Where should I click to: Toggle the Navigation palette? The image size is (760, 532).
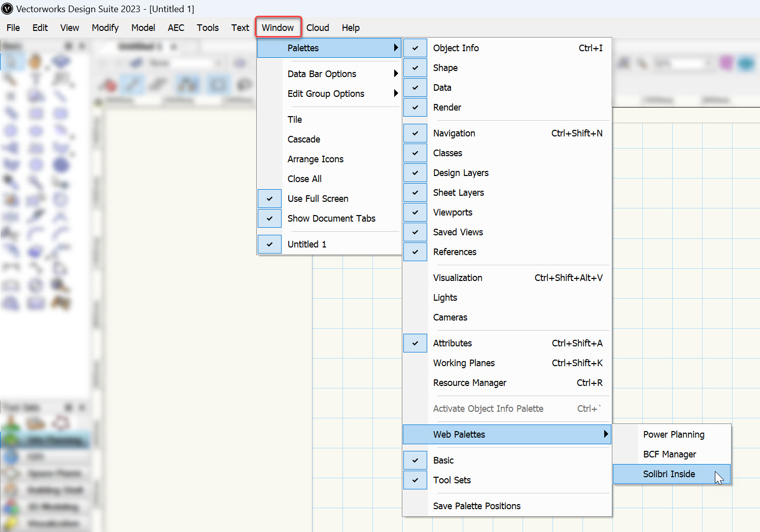(507, 133)
